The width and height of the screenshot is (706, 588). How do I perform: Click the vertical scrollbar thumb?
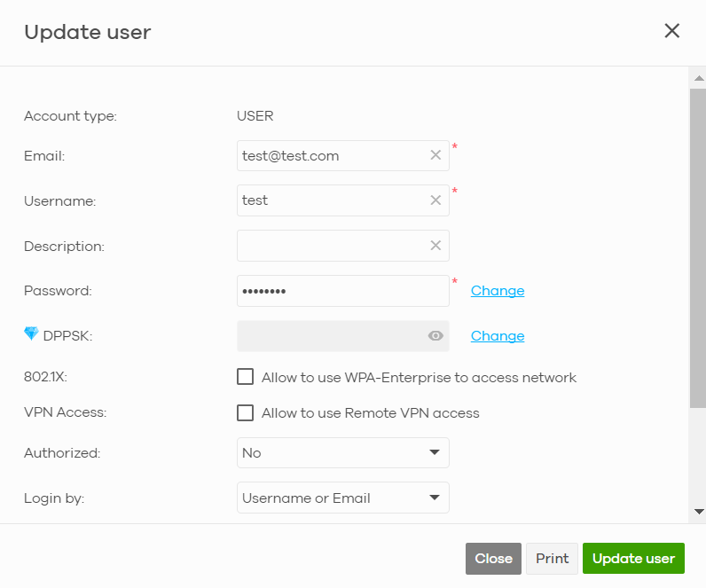[699, 248]
